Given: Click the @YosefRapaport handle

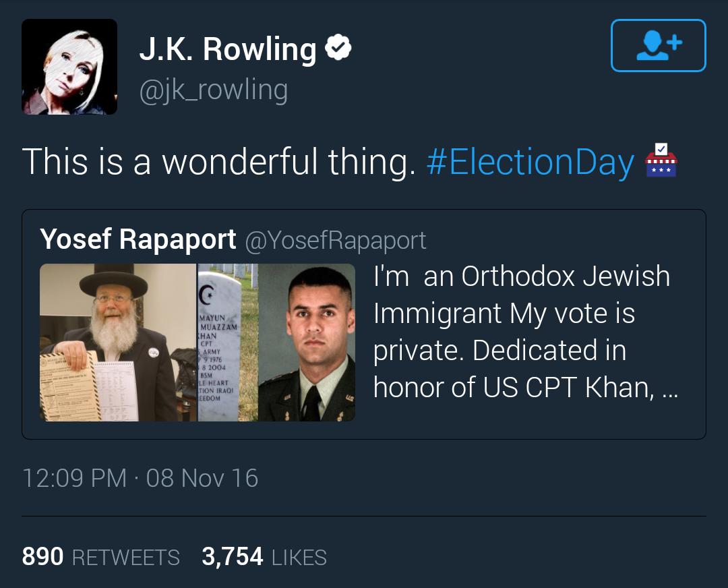Looking at the screenshot, I should pos(335,240).
